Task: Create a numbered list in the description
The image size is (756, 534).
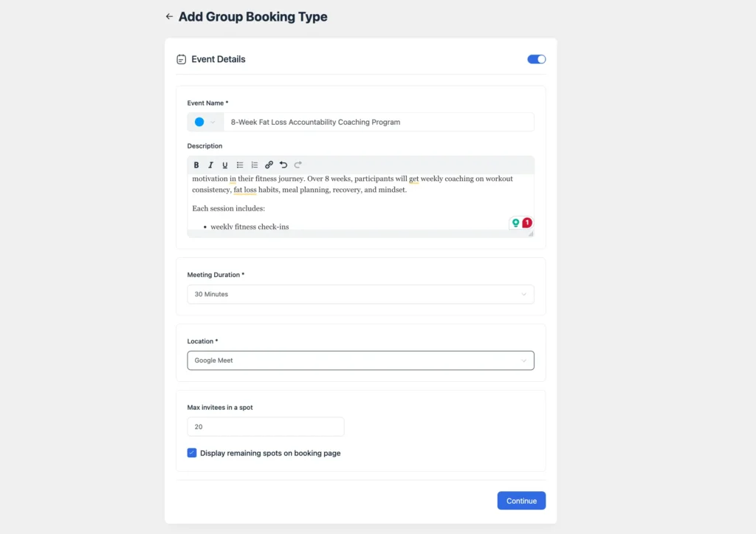Action: click(255, 165)
